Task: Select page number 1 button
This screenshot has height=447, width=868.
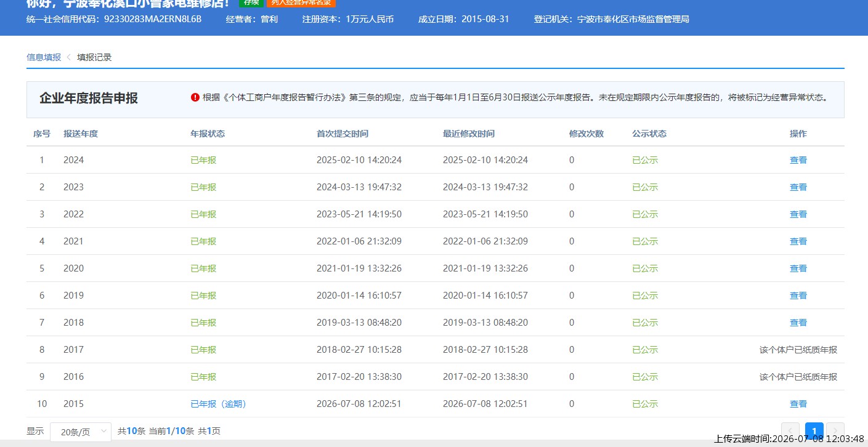Action: coord(814,431)
